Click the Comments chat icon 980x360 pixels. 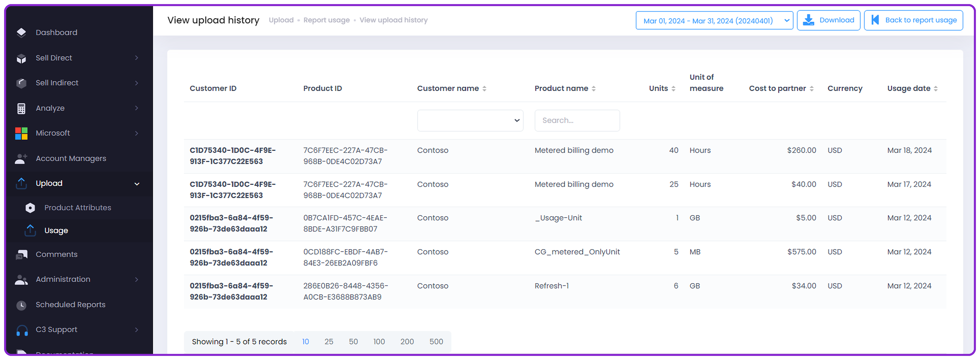tap(21, 255)
